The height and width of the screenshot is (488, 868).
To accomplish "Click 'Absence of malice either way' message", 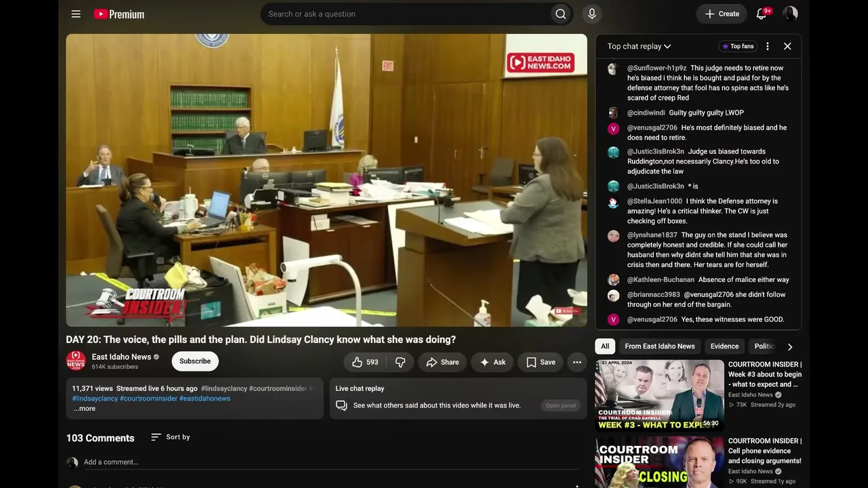I will (x=744, y=280).
